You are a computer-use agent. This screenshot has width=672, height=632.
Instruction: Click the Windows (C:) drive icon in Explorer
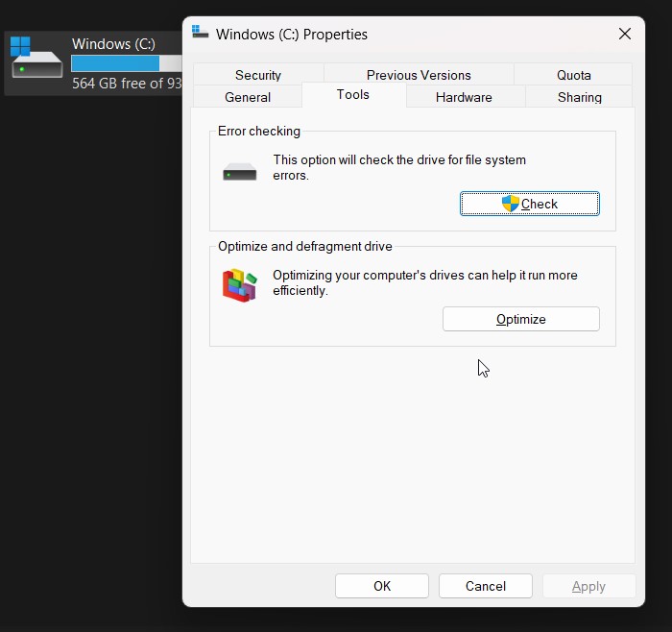tap(36, 58)
